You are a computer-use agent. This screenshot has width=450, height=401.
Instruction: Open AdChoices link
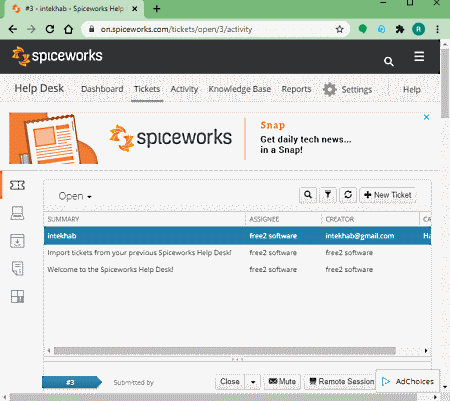click(408, 381)
